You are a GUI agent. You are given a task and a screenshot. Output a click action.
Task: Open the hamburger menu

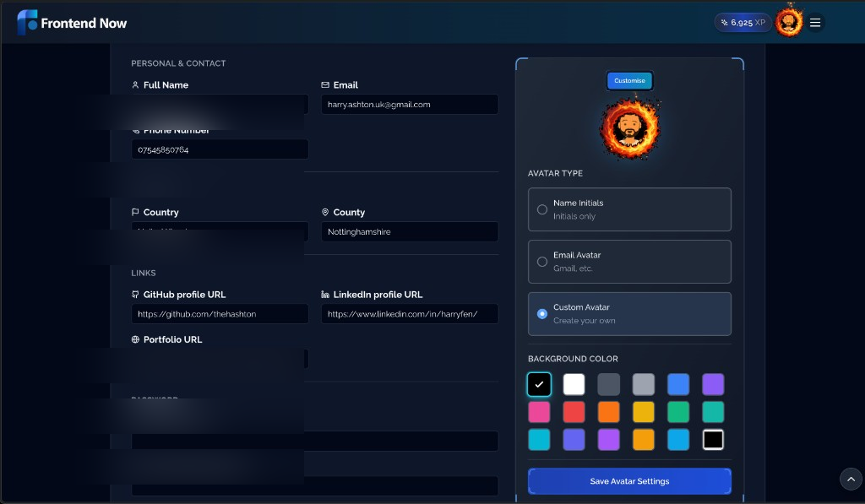(x=815, y=23)
